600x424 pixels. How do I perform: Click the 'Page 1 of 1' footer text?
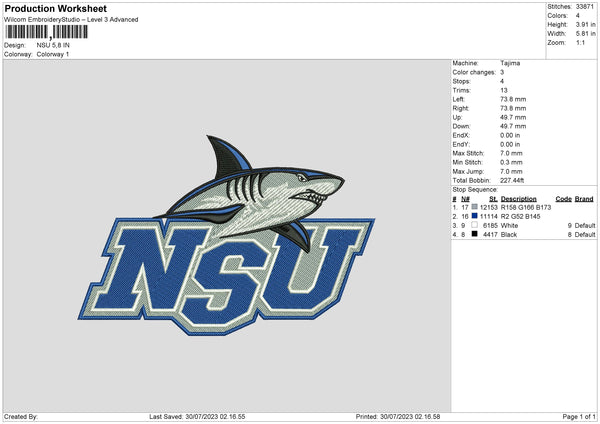click(579, 417)
